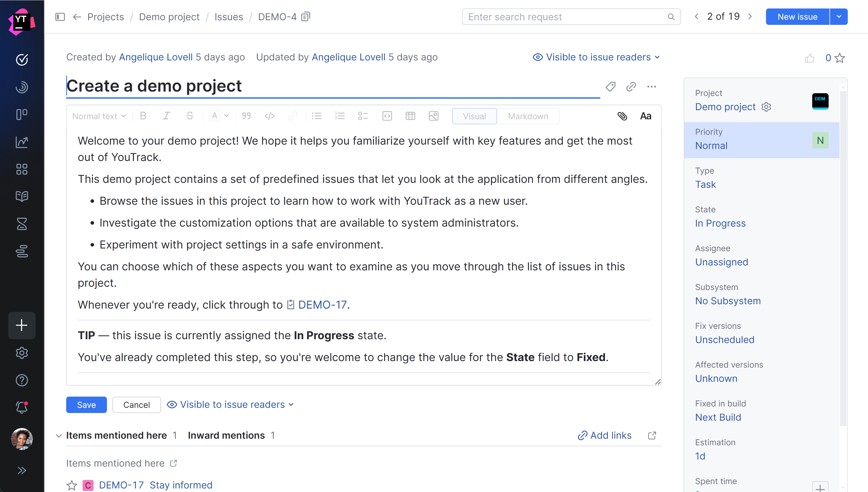Switch the editor to Markdown mode
The height and width of the screenshot is (492, 868).
pyautogui.click(x=528, y=116)
